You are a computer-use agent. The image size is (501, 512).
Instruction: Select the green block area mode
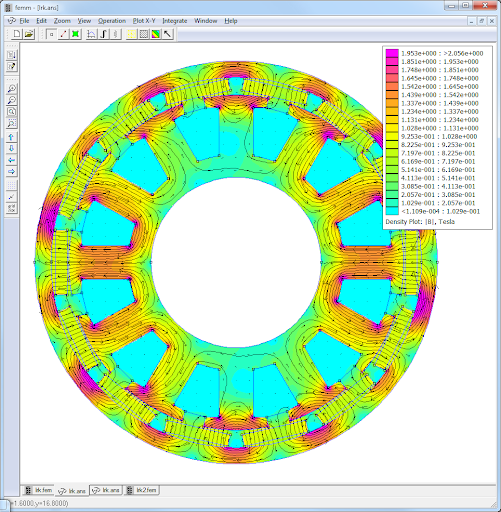coord(76,34)
